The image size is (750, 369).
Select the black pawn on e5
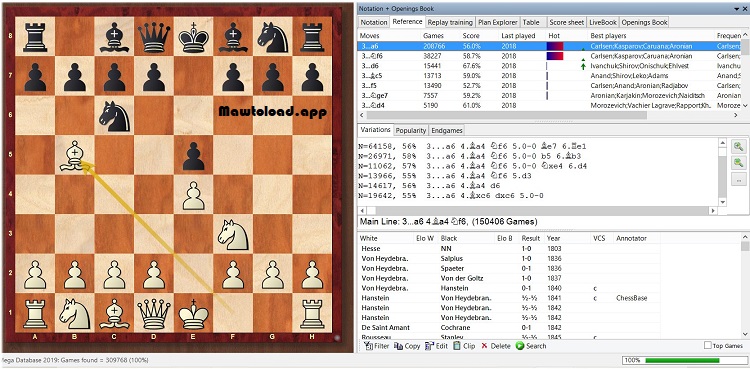[x=193, y=155]
